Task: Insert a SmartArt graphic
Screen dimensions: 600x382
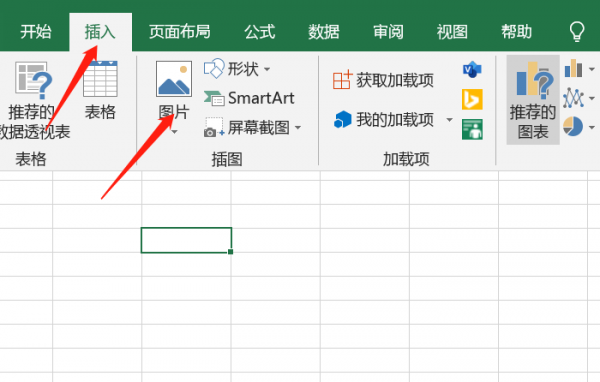Action: (x=249, y=98)
